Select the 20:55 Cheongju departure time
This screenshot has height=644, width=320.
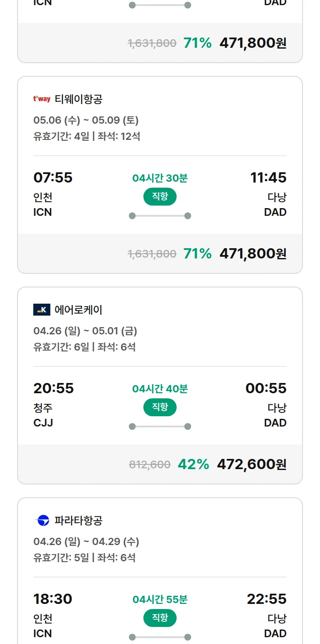[53, 388]
